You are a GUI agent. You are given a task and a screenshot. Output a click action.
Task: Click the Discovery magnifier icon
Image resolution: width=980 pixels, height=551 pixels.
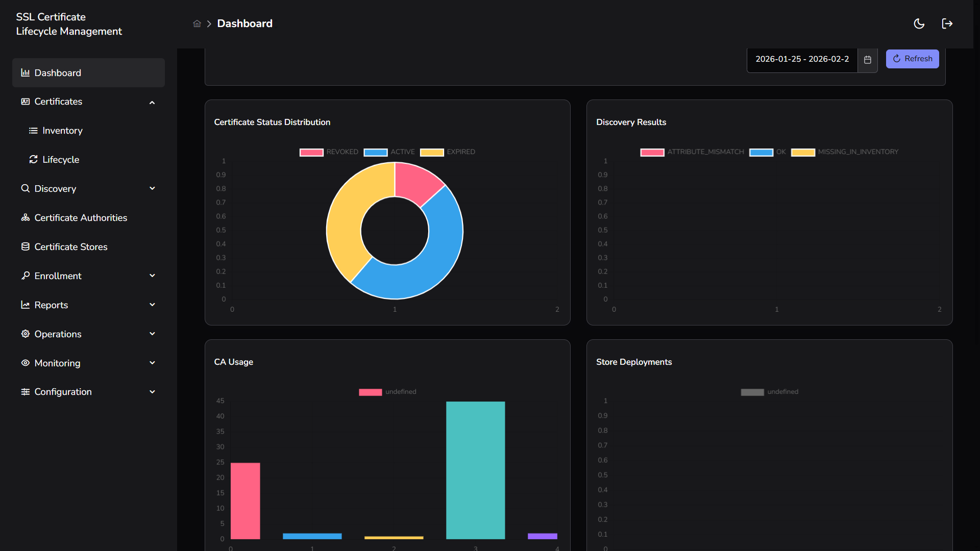26,188
